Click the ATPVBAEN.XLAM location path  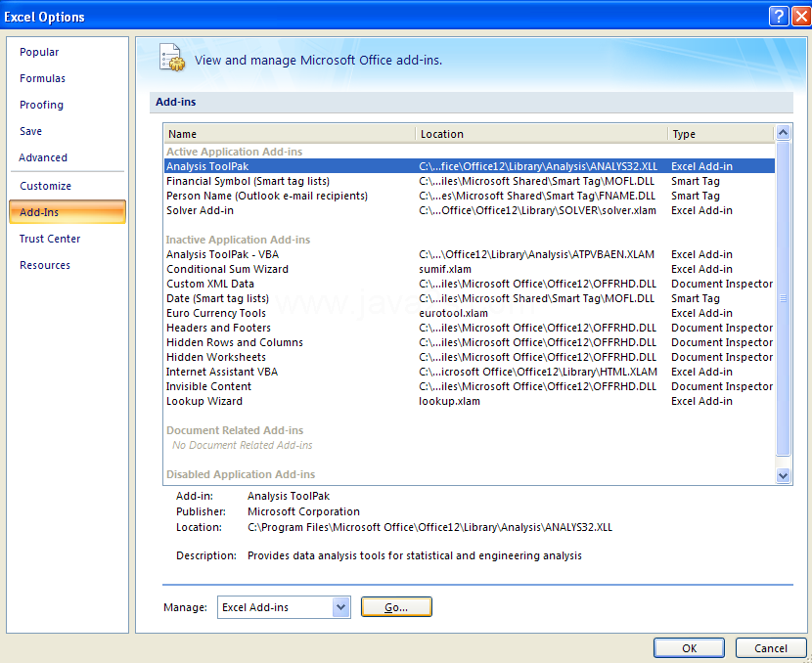tap(536, 254)
